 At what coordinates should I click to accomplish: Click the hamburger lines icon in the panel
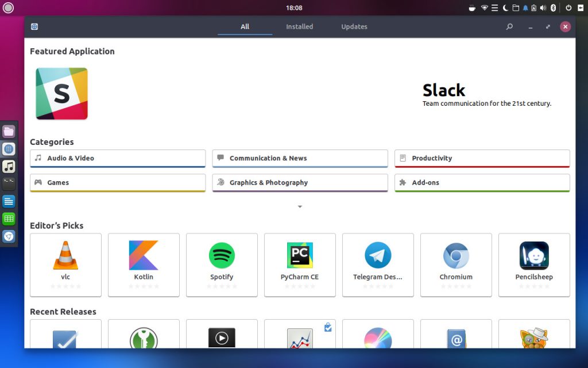494,8
